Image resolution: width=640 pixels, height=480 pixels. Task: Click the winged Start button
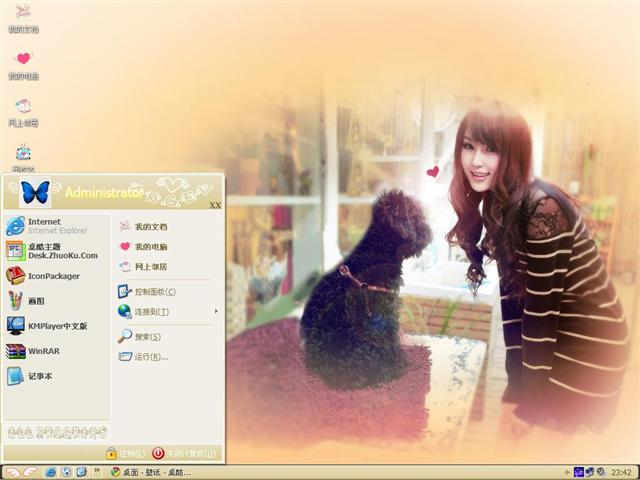click(21, 472)
